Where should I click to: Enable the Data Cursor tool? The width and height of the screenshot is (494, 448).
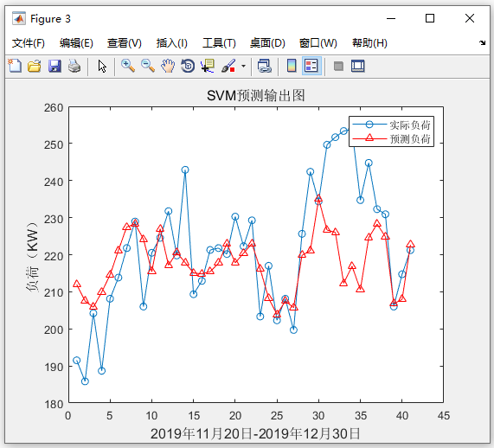(208, 66)
